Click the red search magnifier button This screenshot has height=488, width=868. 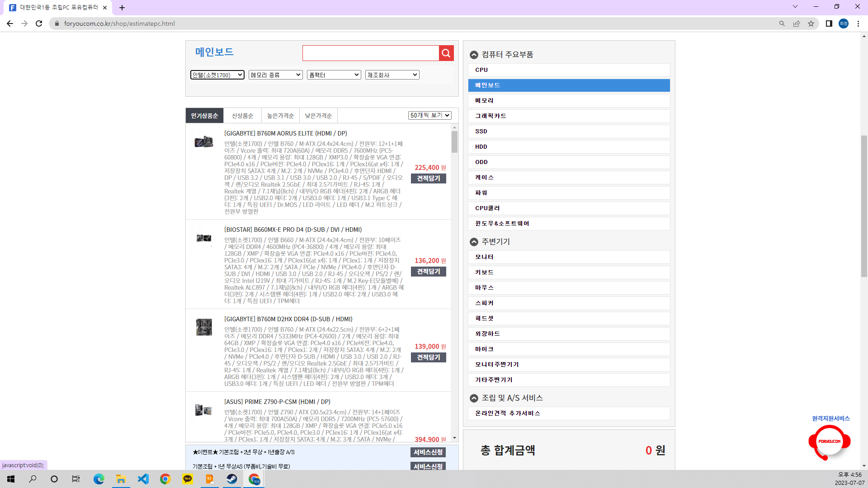click(x=446, y=53)
